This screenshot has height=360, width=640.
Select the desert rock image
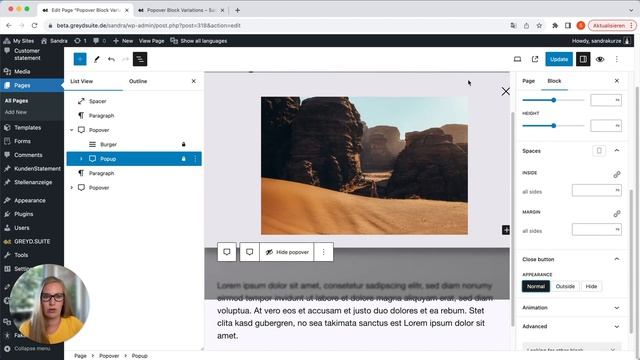364,166
